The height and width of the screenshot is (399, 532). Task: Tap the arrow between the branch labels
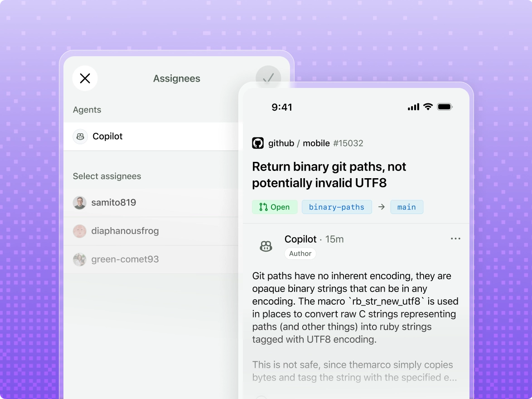coord(381,207)
